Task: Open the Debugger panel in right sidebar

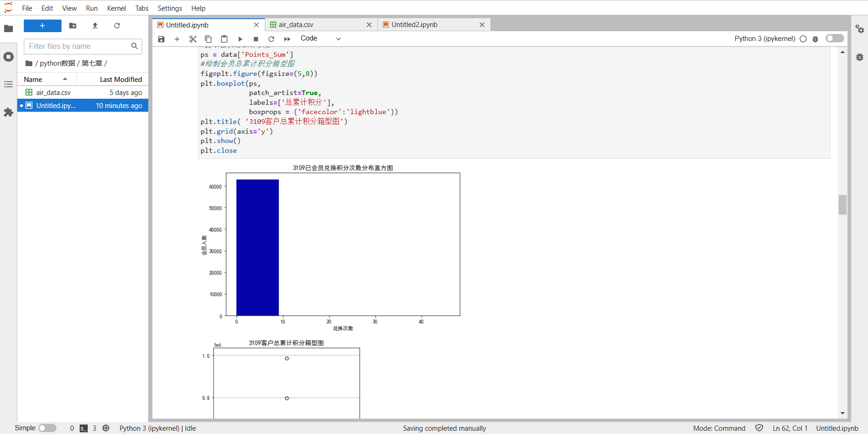Action: coord(860,57)
